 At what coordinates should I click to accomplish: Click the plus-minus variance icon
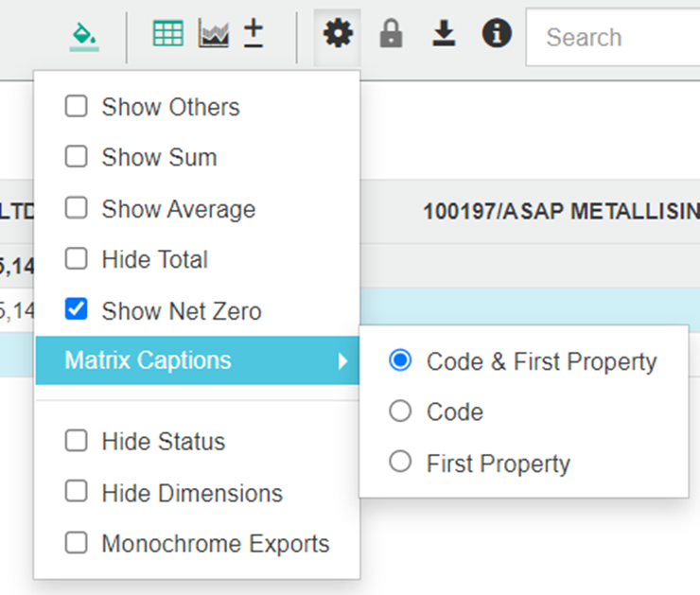[x=254, y=34]
